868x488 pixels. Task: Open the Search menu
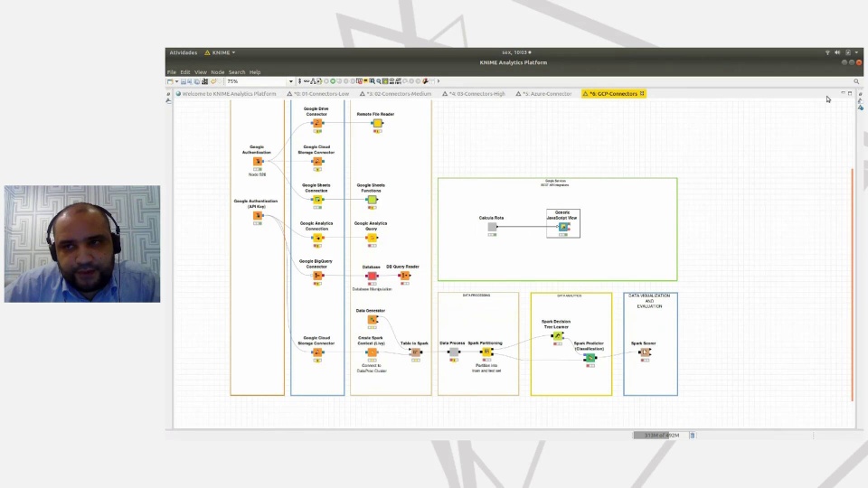pyautogui.click(x=237, y=72)
